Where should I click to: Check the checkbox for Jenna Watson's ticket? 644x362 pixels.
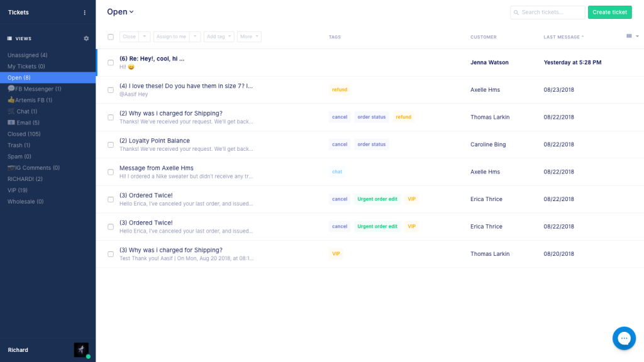(111, 62)
